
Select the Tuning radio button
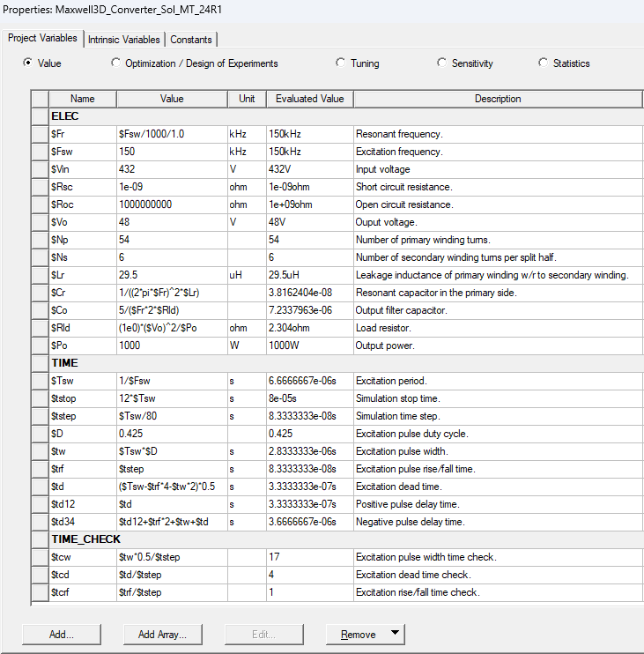click(x=341, y=63)
